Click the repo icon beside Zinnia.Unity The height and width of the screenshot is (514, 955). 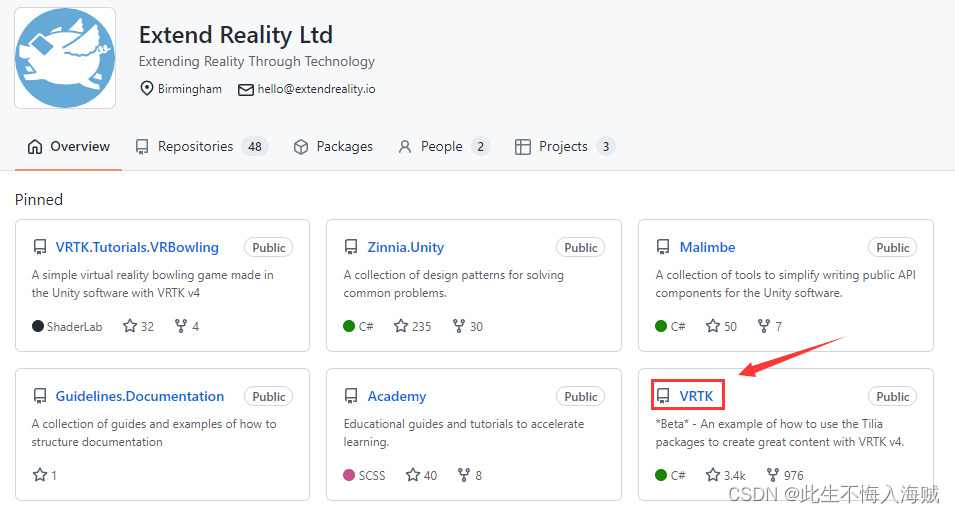(x=351, y=247)
